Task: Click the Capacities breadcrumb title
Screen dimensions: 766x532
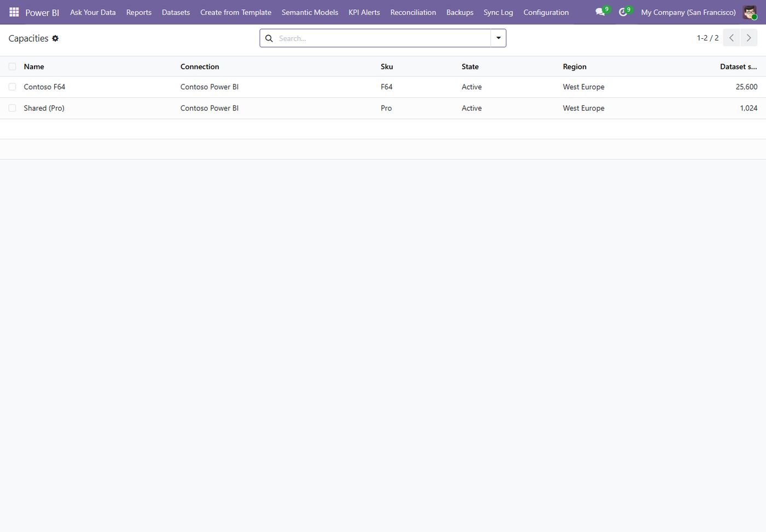Action: coord(28,38)
